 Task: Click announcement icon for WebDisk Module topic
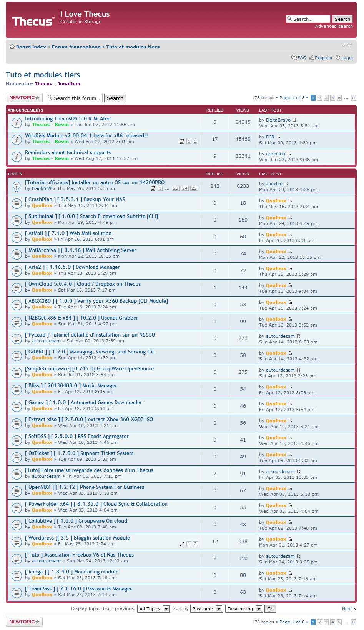tap(16, 140)
